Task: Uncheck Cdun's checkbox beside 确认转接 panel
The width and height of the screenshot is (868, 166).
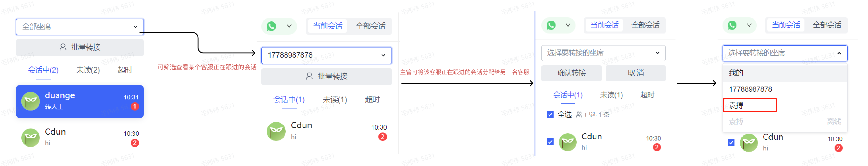Action: click(550, 142)
